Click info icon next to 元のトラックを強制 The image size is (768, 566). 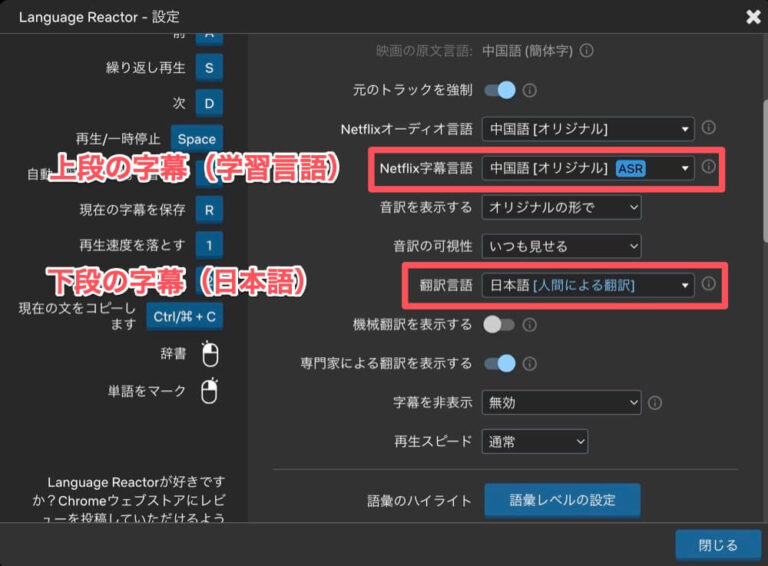tap(529, 90)
